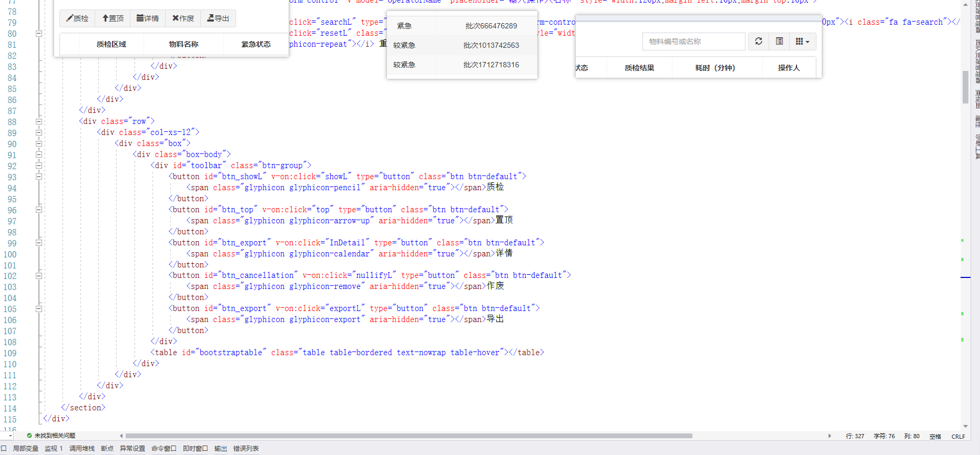Collapse col-xs-12 div at line 89
Screen dimensions: 980x455
tap(39, 132)
